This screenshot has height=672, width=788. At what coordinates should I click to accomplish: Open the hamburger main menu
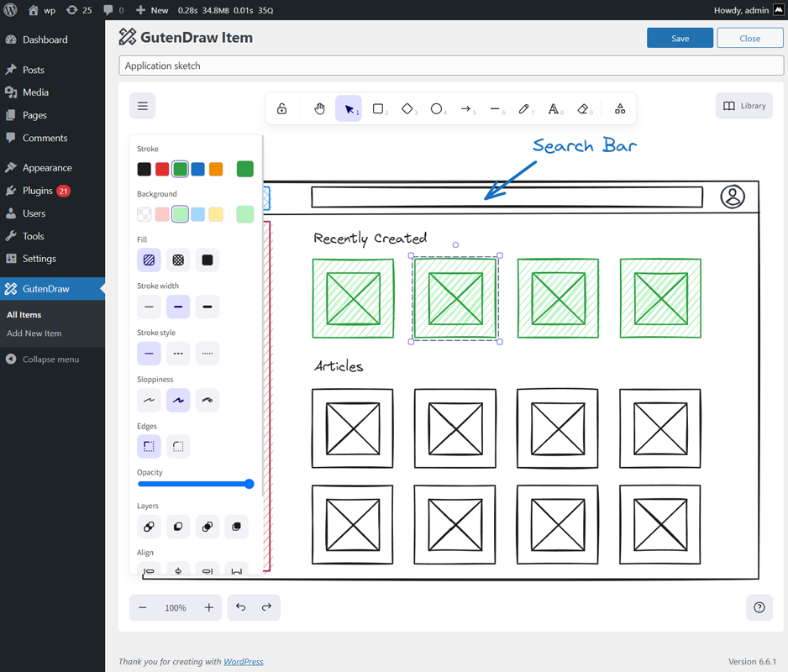tap(143, 106)
